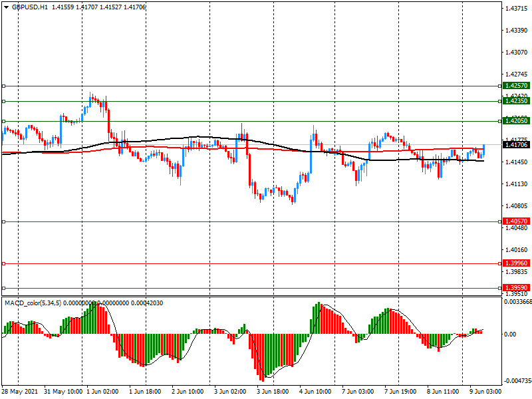This screenshot has width=532, height=399.
Task: Click the 3 Jun 18:00 time label
Action: click(x=273, y=392)
